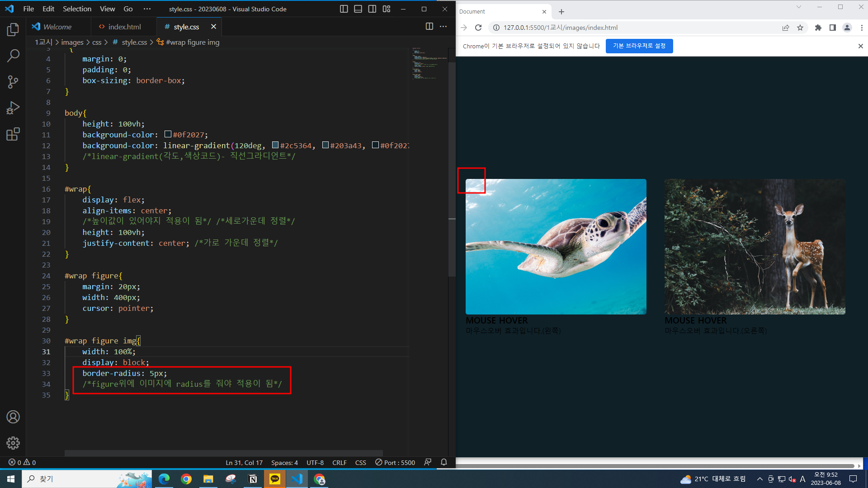Image resolution: width=868 pixels, height=488 pixels.
Task: Open Chrome tab search dropdown arrow
Action: click(798, 7)
